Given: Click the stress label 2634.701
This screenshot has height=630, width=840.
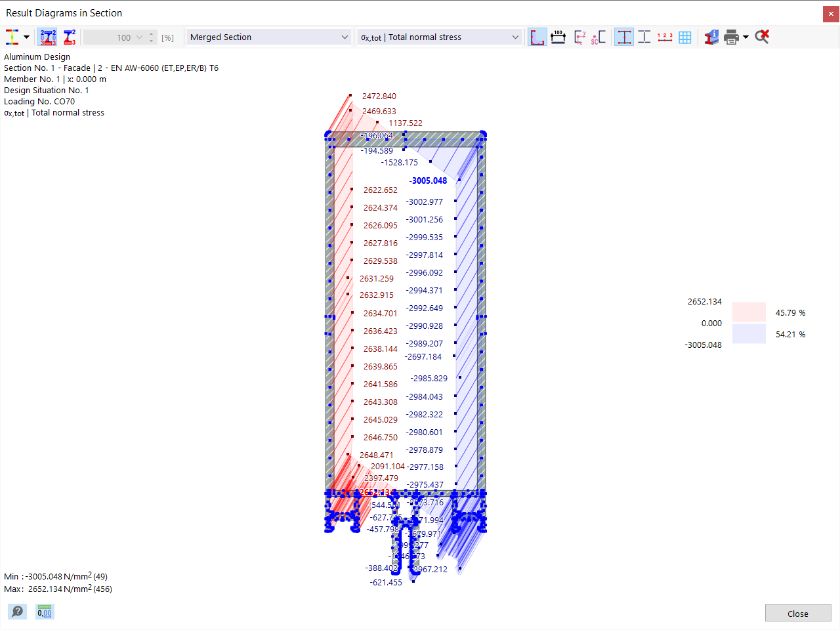Looking at the screenshot, I should tap(381, 314).
